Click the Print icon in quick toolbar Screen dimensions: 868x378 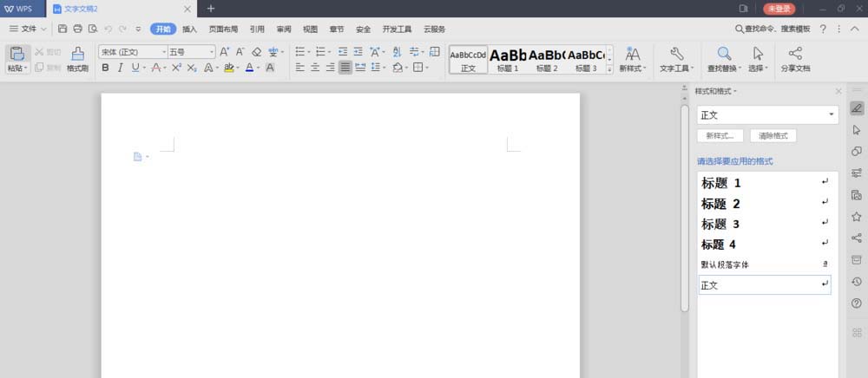77,29
